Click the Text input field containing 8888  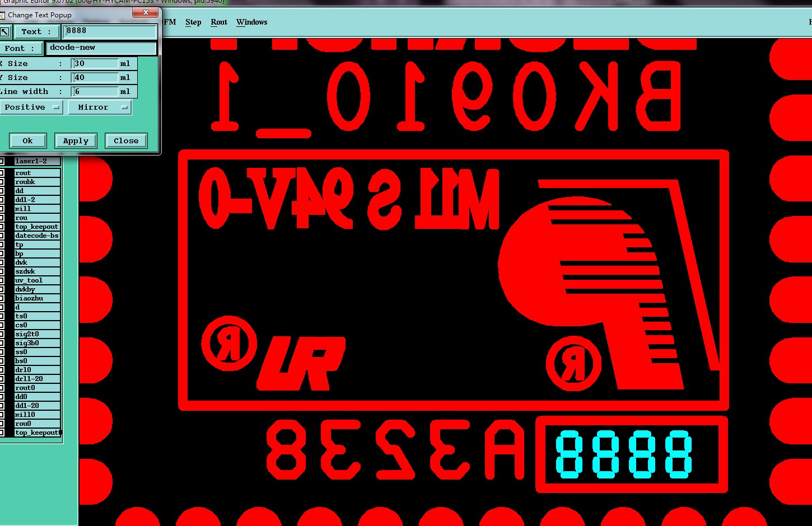tap(110, 31)
